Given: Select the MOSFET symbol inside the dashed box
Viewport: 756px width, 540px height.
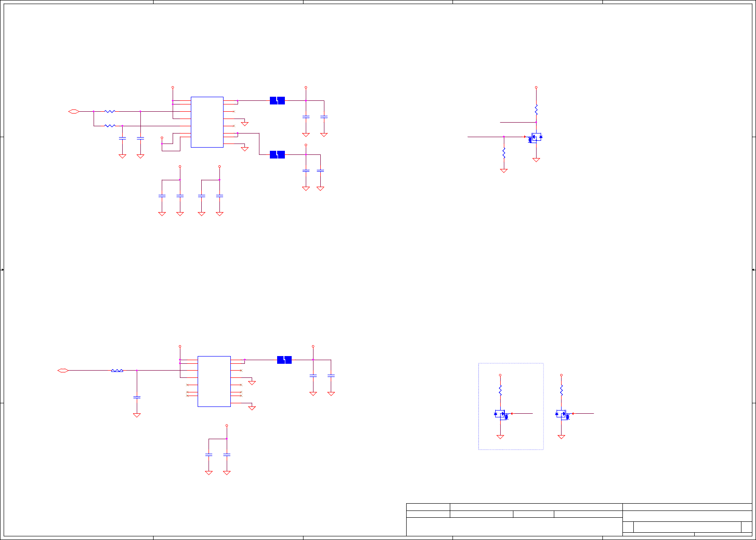Looking at the screenshot, I should point(501,414).
